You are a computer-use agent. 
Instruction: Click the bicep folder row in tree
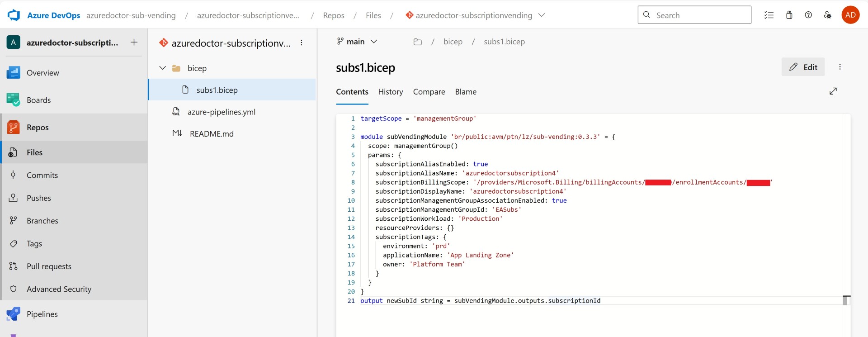click(232, 68)
